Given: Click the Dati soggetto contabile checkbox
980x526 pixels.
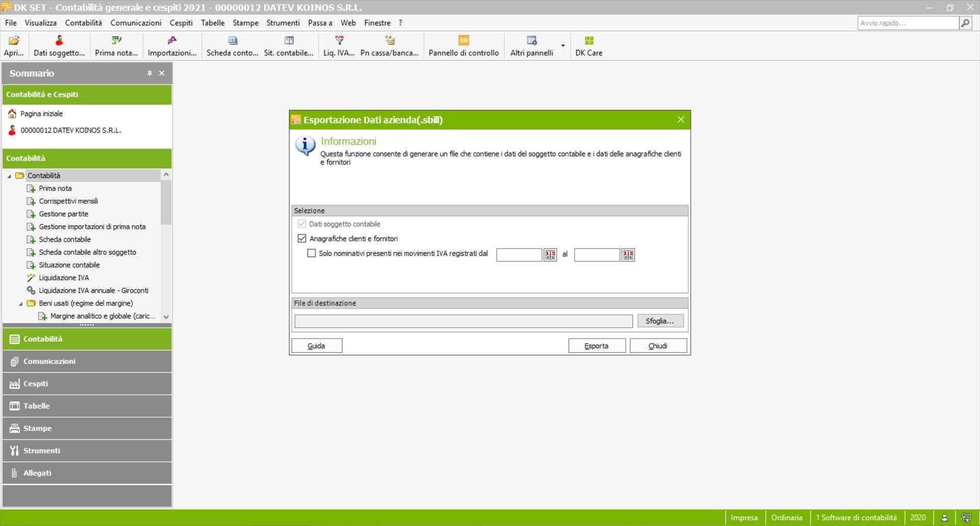Looking at the screenshot, I should point(302,224).
